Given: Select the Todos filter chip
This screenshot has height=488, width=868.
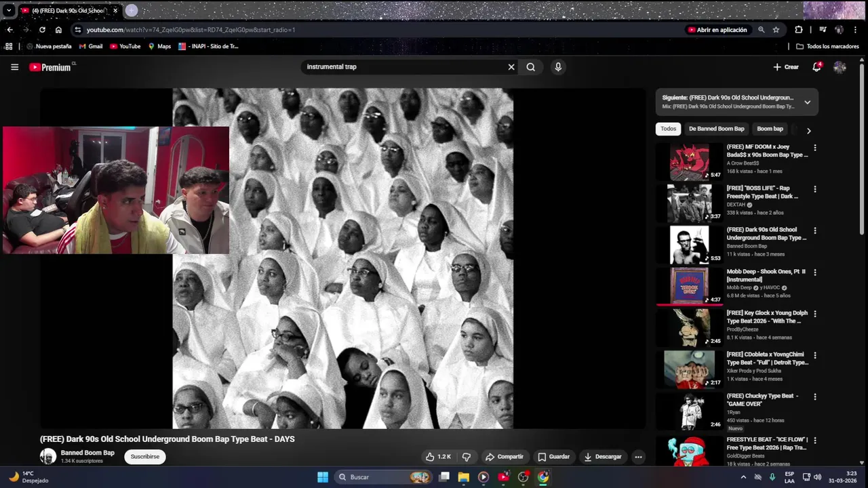Looking at the screenshot, I should tap(669, 129).
